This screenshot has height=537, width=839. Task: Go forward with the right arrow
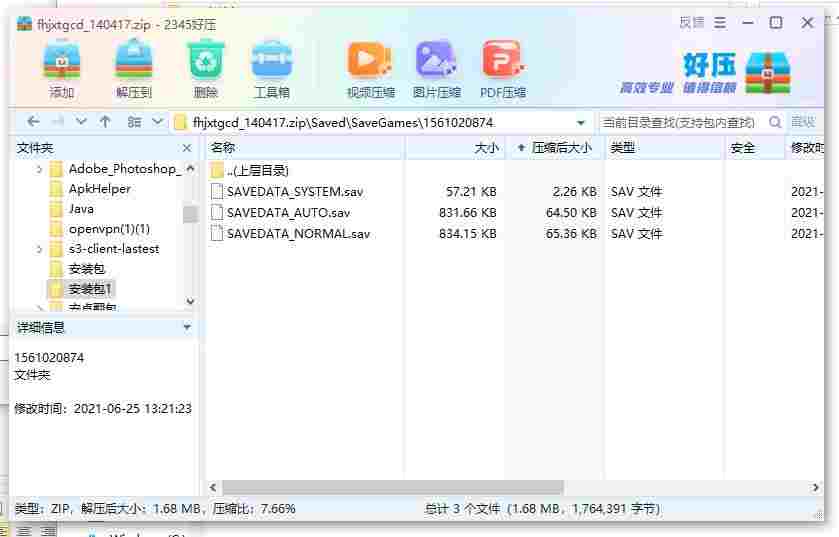[57, 122]
